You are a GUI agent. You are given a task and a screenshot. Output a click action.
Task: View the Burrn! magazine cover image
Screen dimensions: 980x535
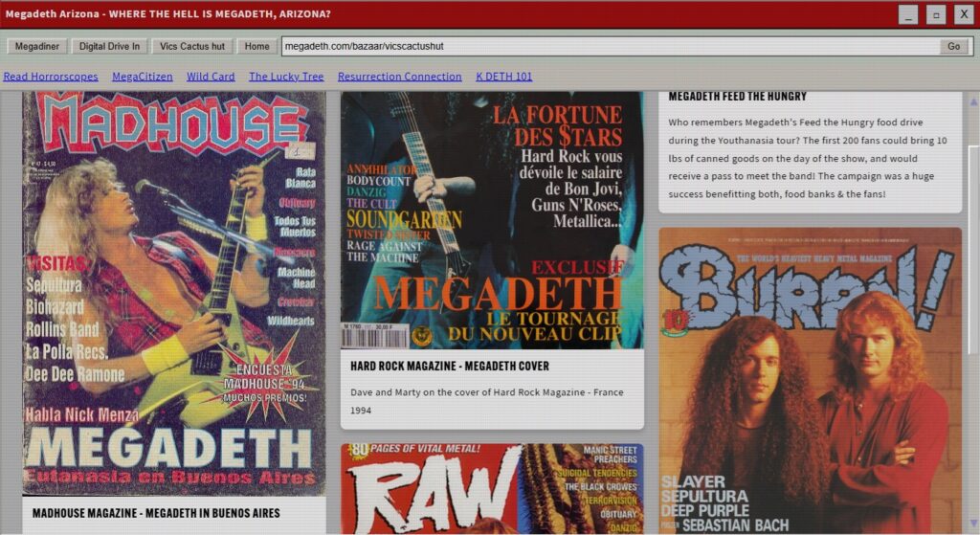pos(810,381)
